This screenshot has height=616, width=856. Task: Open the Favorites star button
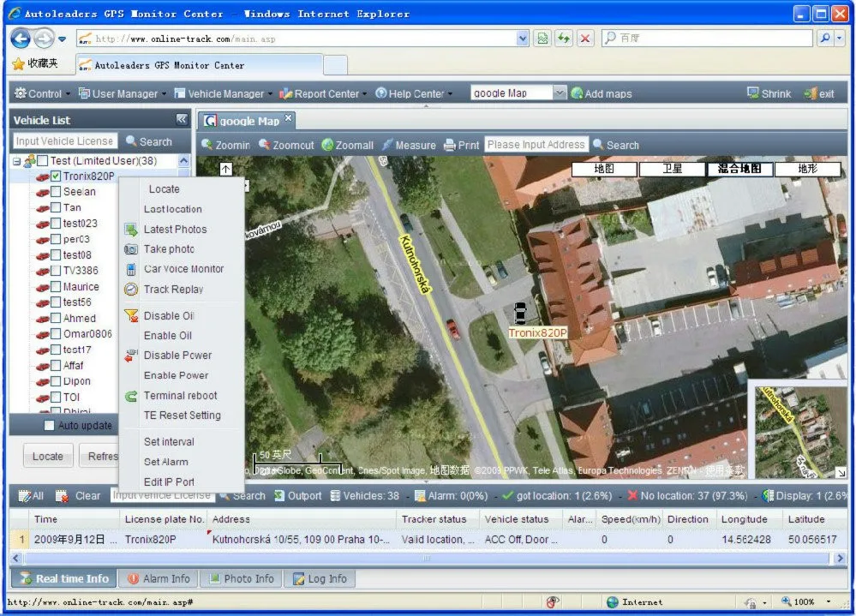(x=36, y=63)
